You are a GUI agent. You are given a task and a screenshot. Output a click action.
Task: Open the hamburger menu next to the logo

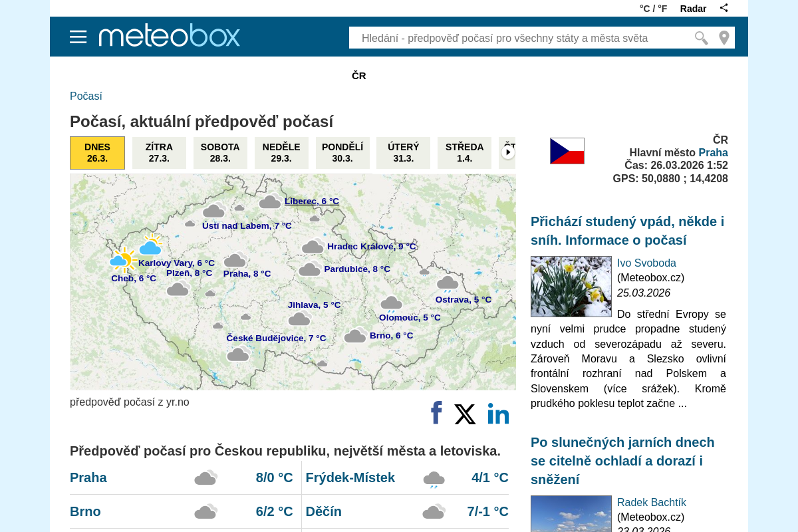[78, 37]
